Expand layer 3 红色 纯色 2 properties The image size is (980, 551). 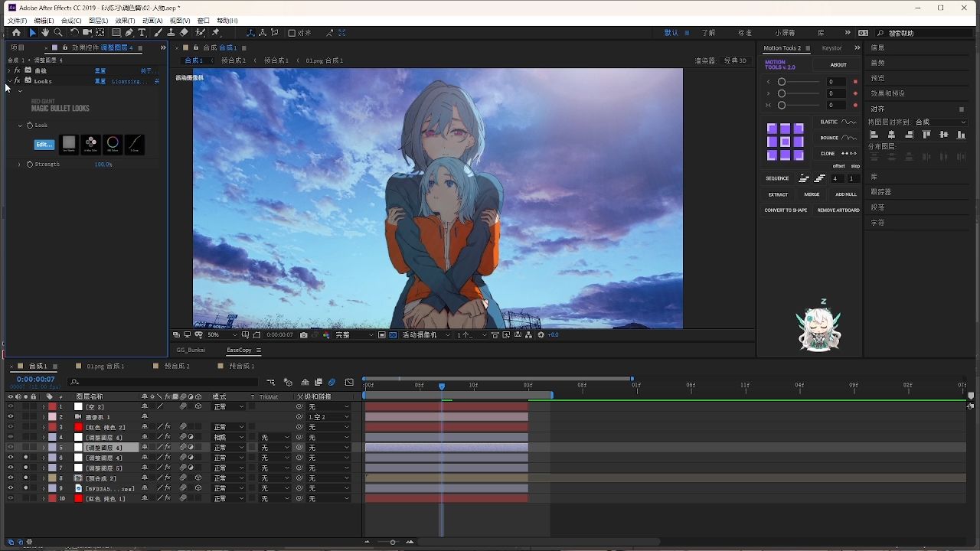(43, 427)
